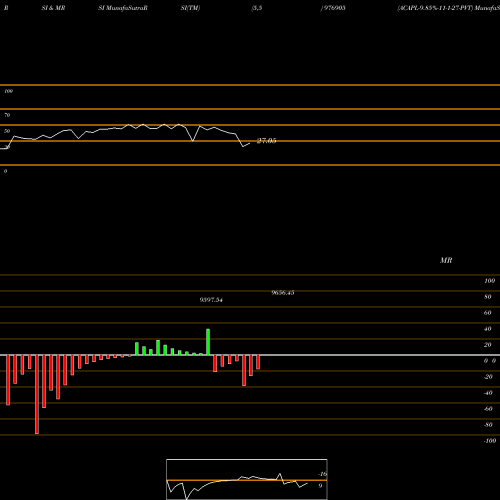Click the MR panel heading
This screenshot has width=500, height=500.
point(446,260)
